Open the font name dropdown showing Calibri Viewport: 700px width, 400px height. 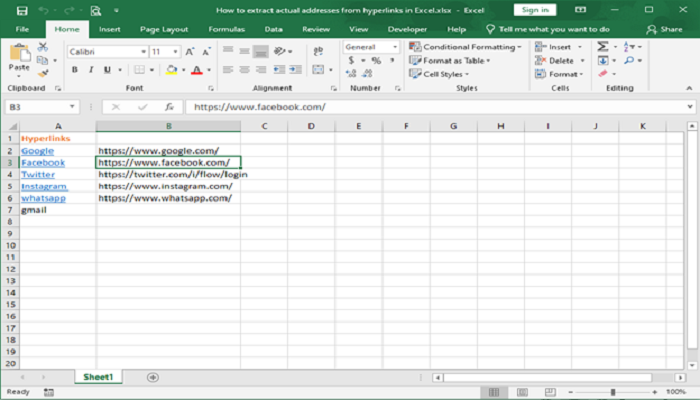143,52
